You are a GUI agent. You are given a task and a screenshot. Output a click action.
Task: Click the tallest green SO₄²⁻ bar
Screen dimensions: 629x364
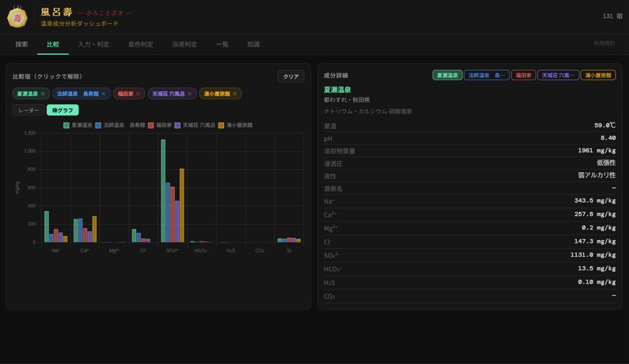[x=163, y=191]
